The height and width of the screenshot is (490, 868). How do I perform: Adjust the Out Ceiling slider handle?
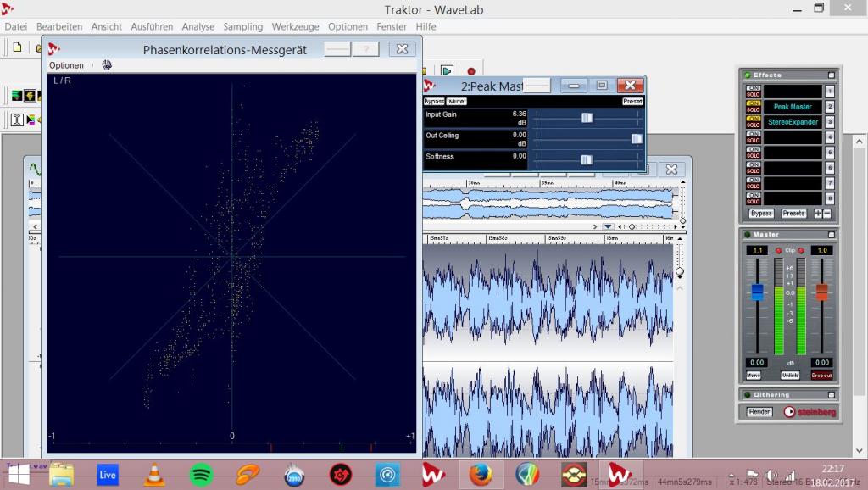point(637,138)
